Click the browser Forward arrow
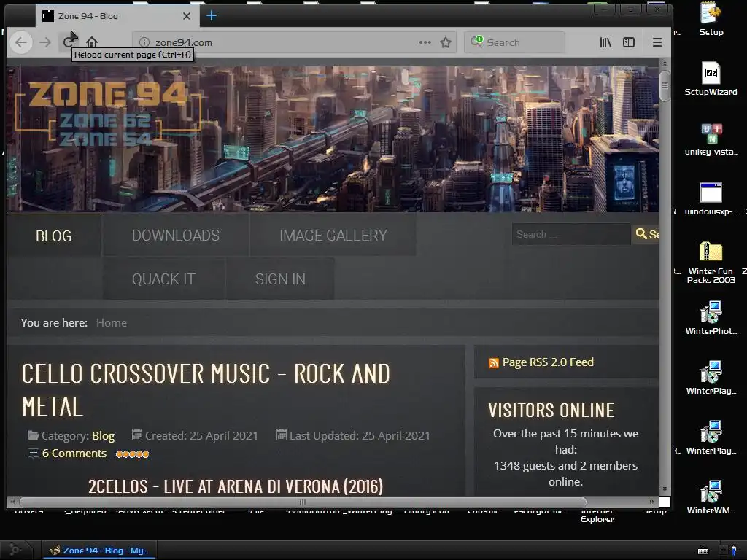The height and width of the screenshot is (560, 747). pos(45,42)
